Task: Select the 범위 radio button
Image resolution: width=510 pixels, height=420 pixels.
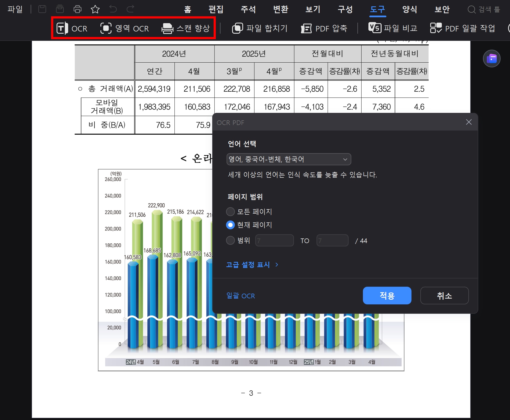Action: [x=230, y=240]
